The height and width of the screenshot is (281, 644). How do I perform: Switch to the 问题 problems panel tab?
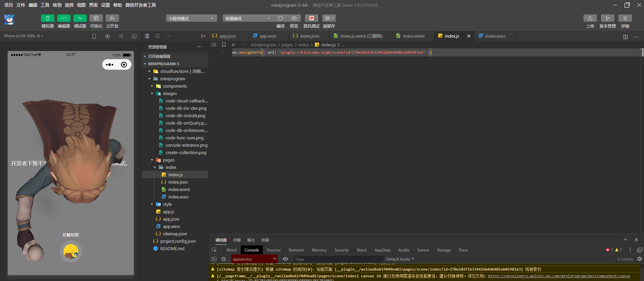pos(237,240)
